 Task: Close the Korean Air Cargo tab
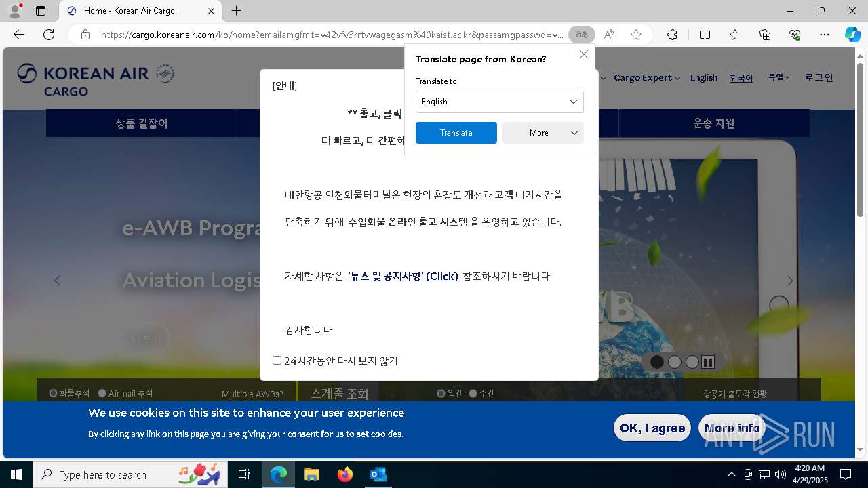(x=211, y=11)
